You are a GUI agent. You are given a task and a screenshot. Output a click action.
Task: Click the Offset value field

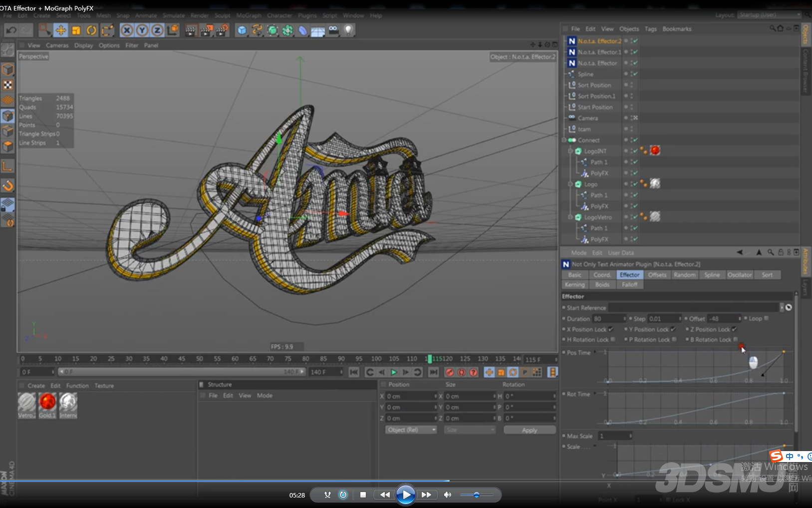[723, 319]
